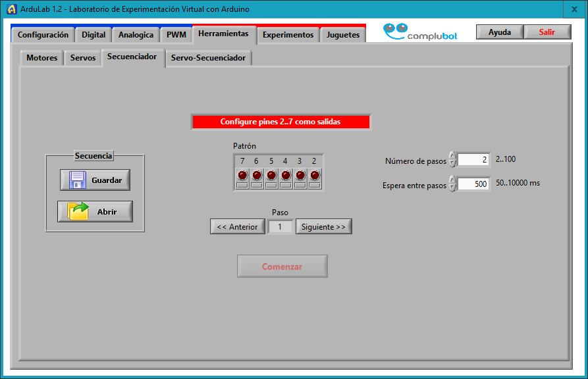
Task: Toggle the pin 7 LED in Patrón
Action: point(242,175)
